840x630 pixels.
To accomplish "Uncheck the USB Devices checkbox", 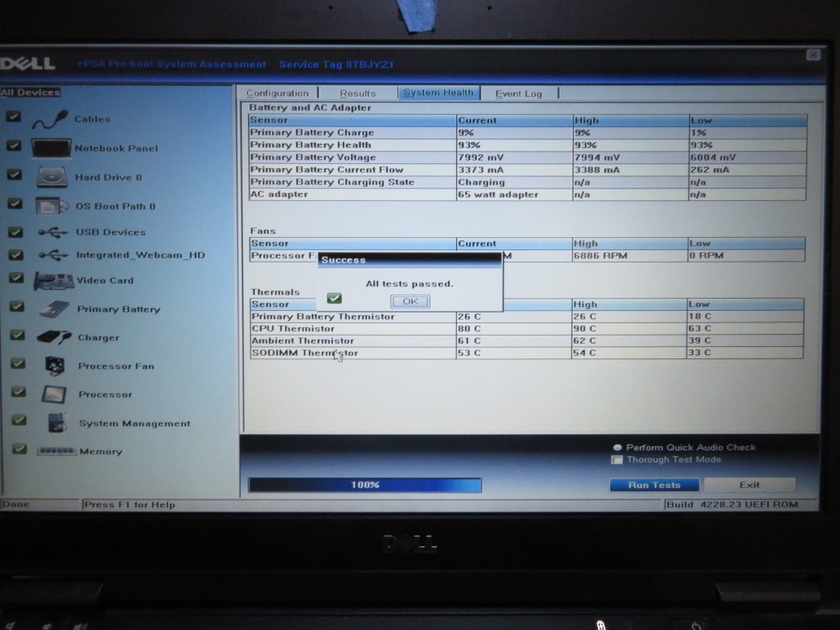I will [16, 231].
